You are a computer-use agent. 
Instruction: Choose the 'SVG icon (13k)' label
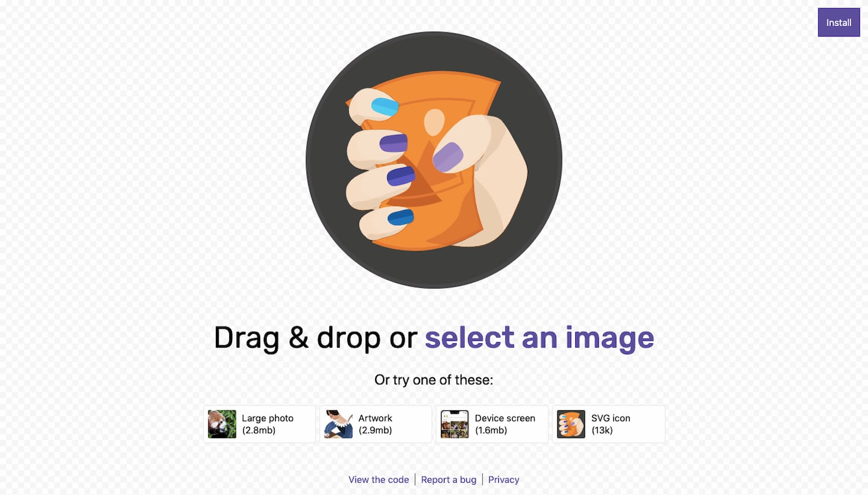(x=610, y=424)
